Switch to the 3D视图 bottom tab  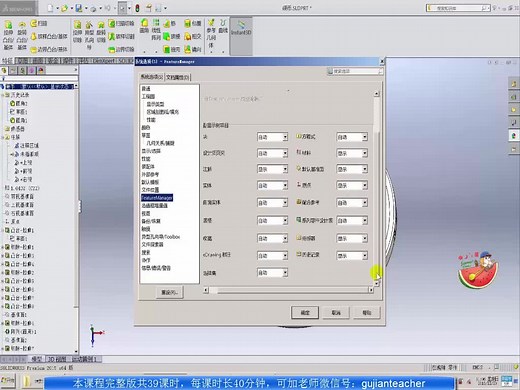tap(57, 359)
